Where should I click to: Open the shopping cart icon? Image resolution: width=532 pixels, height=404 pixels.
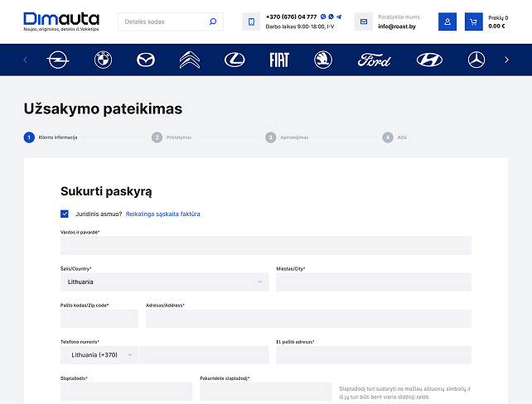tap(474, 22)
